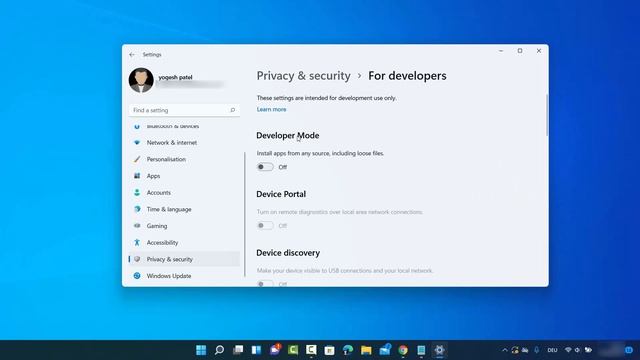
Task: Toggle the Device Portal switch
Action: tap(265, 225)
